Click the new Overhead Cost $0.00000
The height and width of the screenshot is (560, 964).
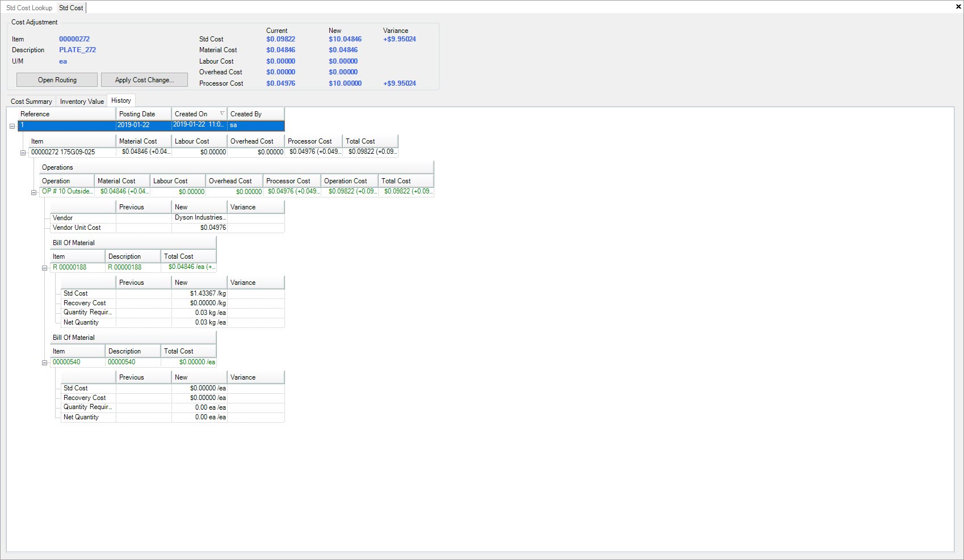pyautogui.click(x=343, y=72)
